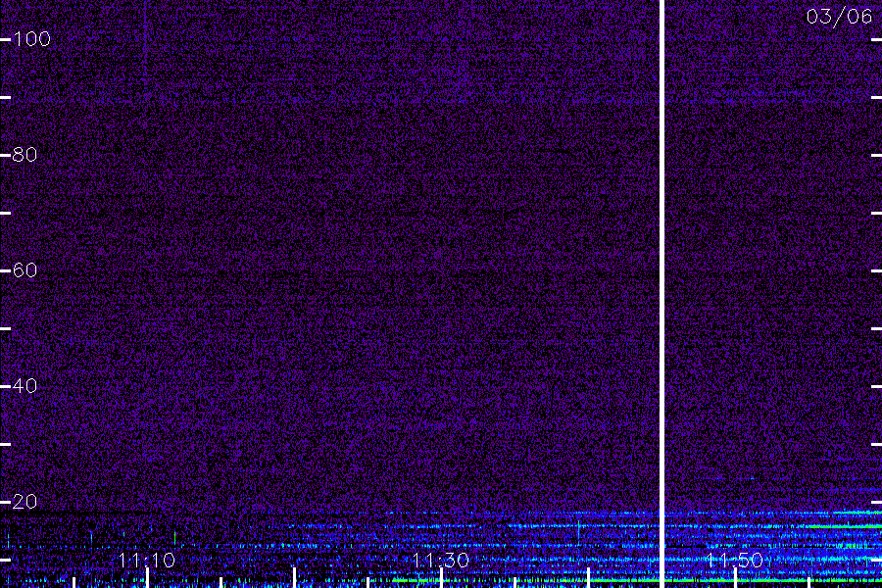
Task: Click the white vertical time marker line
Action: click(662, 294)
